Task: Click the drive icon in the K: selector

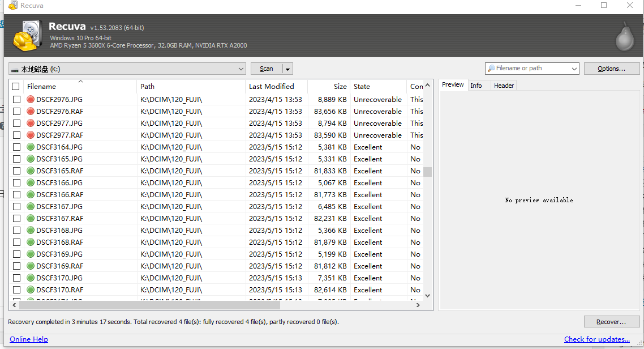Action: pyautogui.click(x=15, y=70)
